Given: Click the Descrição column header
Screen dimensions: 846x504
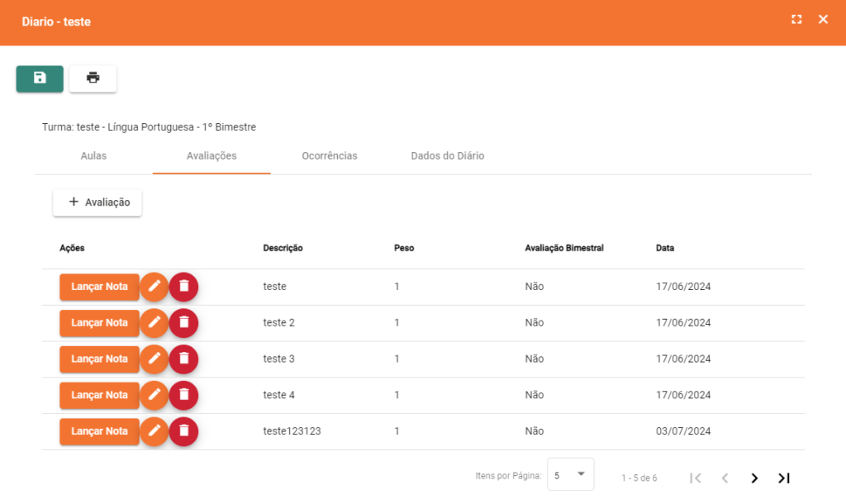Looking at the screenshot, I should point(283,248).
